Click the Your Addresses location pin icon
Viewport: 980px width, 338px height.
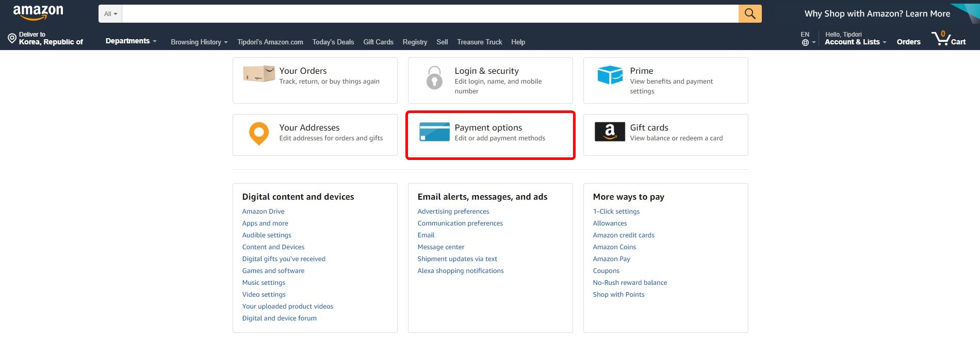(x=259, y=133)
